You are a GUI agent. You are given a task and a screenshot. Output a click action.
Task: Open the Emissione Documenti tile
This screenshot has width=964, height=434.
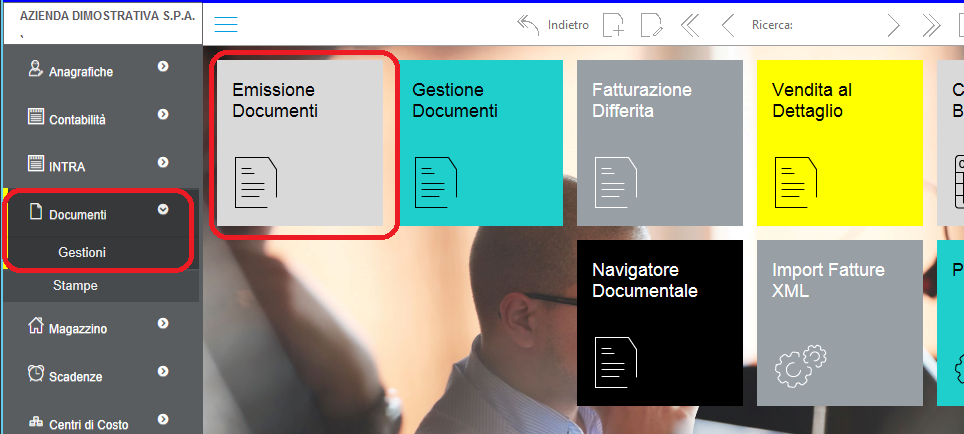tap(300, 143)
